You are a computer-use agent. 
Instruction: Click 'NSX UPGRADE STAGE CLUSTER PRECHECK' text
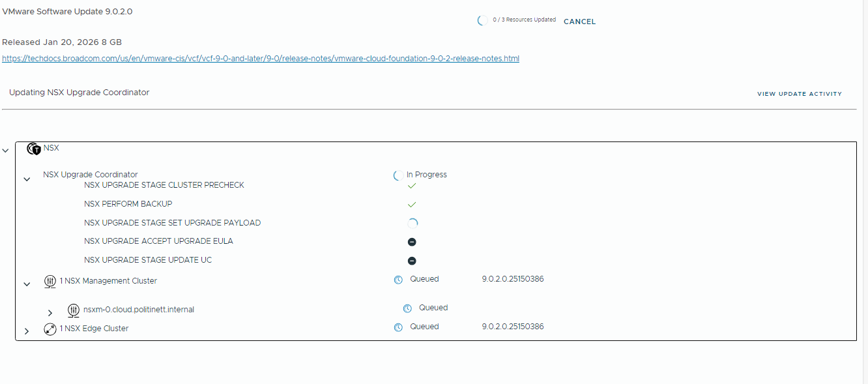click(164, 185)
